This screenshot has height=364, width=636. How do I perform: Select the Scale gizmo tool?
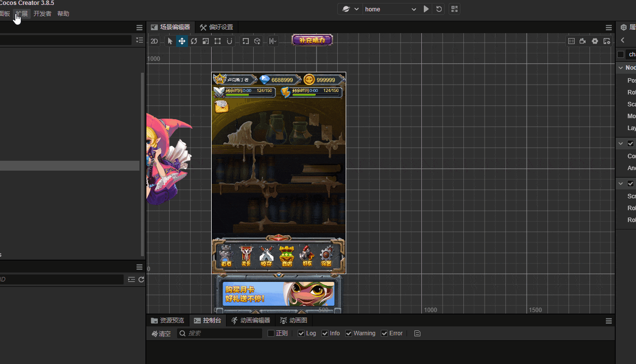(x=206, y=42)
